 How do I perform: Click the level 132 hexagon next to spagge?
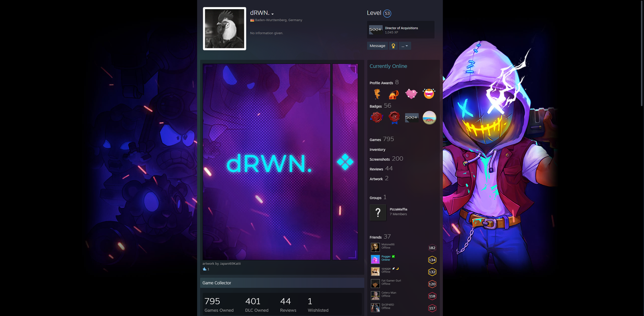pyautogui.click(x=432, y=272)
